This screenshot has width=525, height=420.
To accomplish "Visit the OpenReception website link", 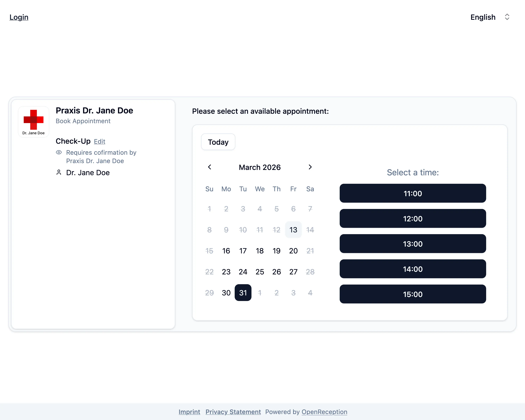I will pos(324,412).
